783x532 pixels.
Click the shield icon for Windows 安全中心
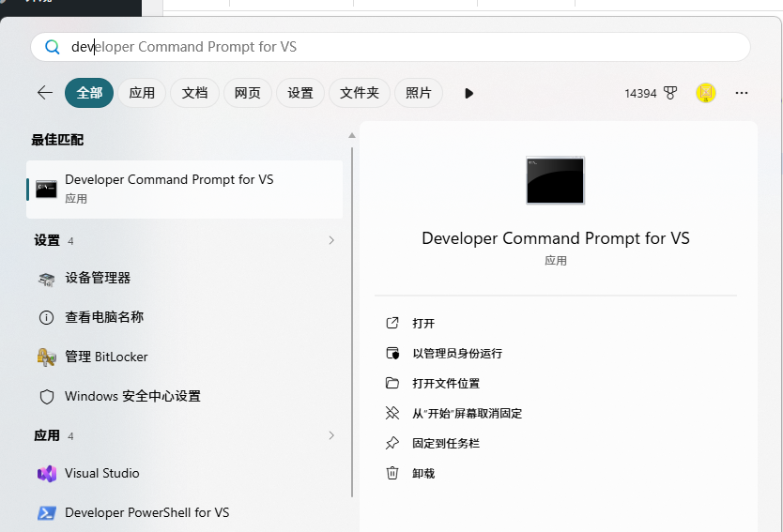[46, 397]
